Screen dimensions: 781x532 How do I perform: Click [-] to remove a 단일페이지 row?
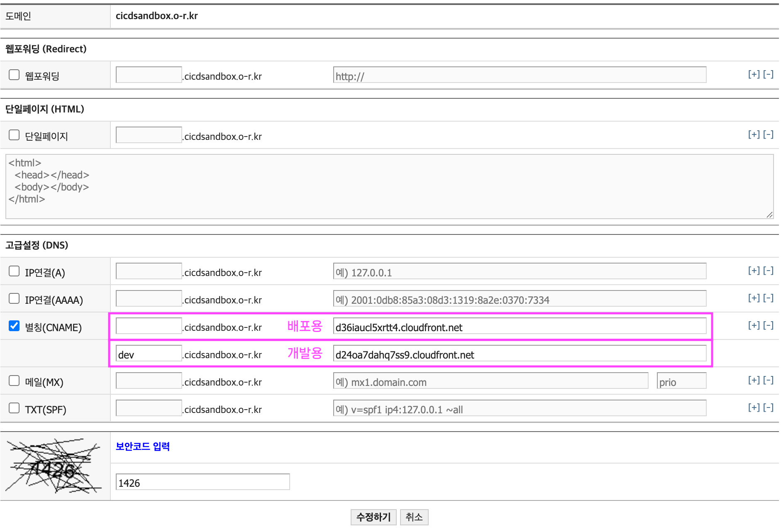(768, 135)
